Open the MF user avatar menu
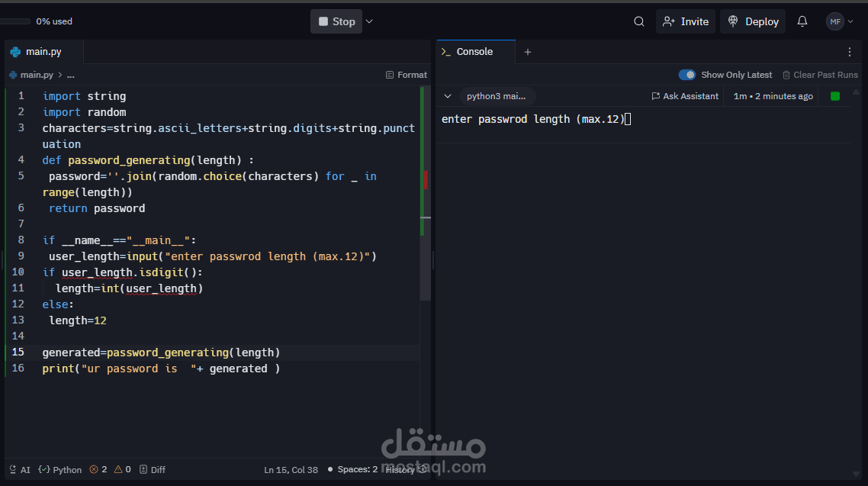The image size is (868, 486). (x=839, y=21)
